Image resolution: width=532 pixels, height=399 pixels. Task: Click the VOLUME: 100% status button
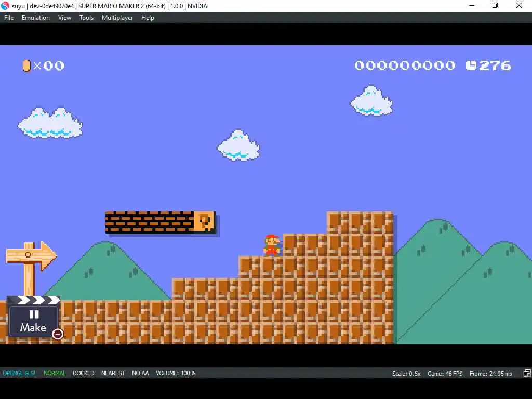[176, 373]
